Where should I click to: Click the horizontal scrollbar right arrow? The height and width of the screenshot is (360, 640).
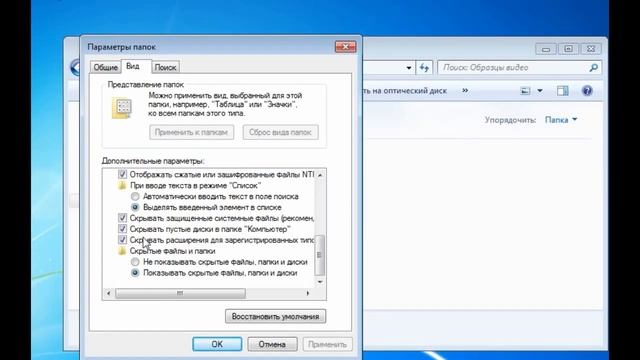pos(308,293)
